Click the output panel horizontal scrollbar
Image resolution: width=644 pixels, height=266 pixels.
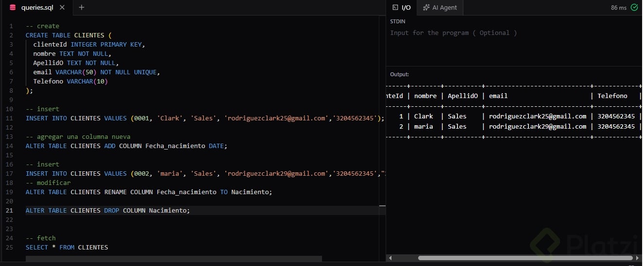[x=525, y=258]
